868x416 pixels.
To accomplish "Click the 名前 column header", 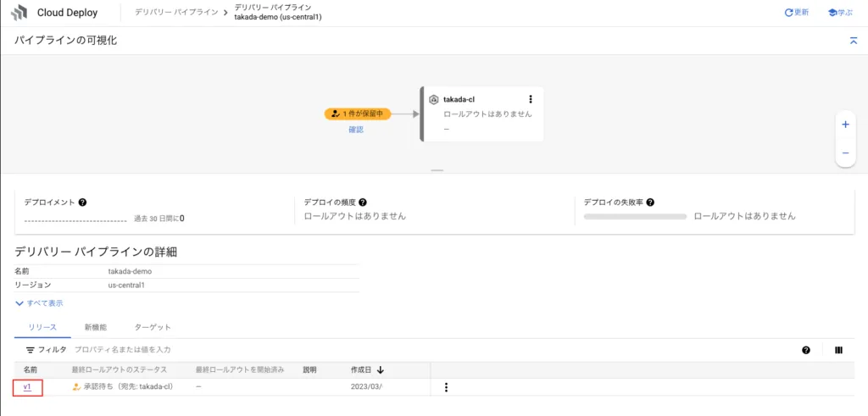I will 31,370.
